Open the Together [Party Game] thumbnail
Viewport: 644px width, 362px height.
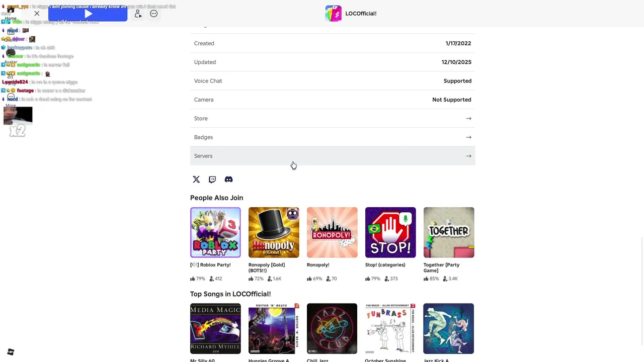pos(449,232)
